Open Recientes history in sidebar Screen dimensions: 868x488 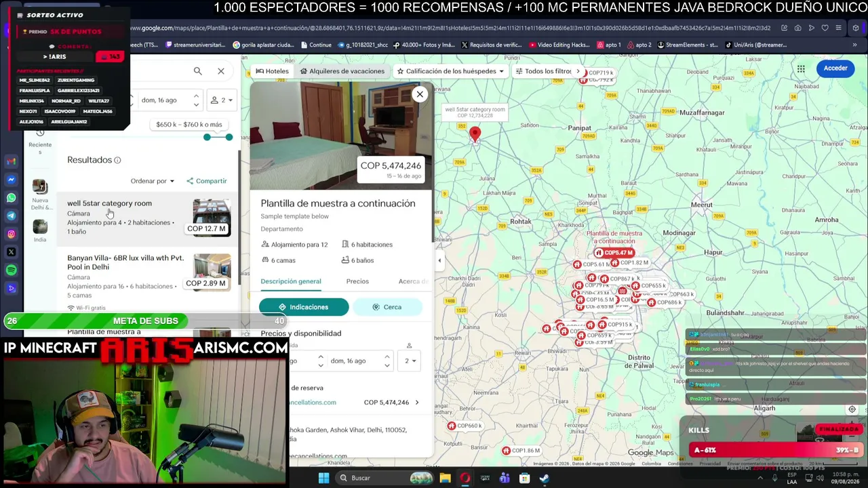click(40, 140)
